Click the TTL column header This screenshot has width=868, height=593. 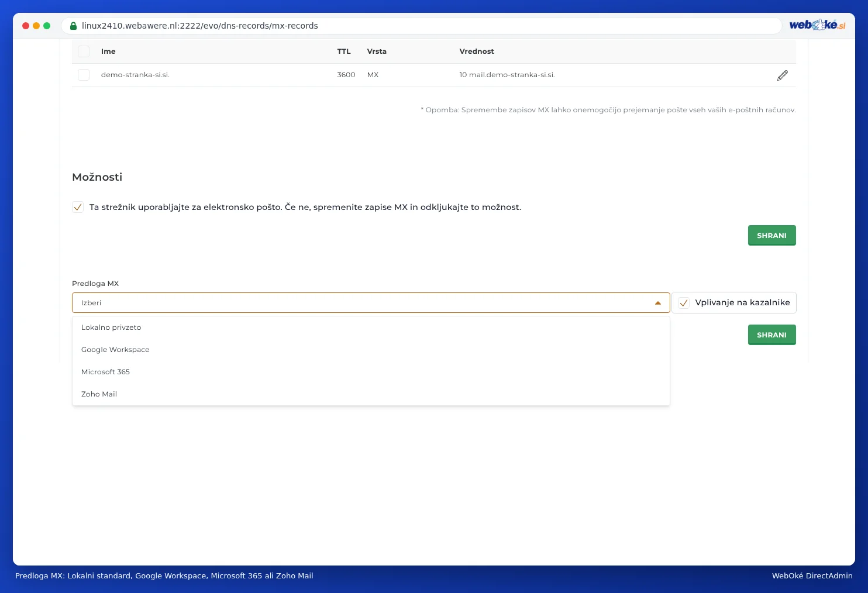pyautogui.click(x=344, y=51)
